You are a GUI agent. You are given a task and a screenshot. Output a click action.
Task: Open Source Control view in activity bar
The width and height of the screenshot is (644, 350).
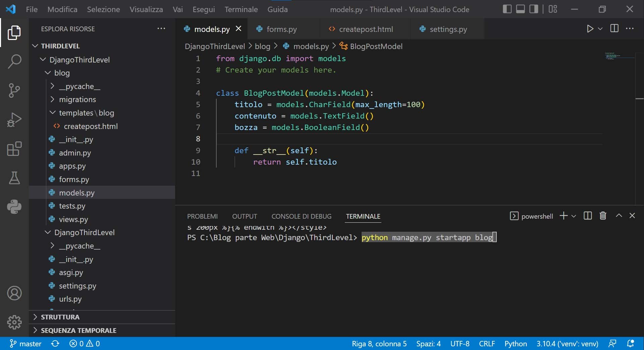14,90
